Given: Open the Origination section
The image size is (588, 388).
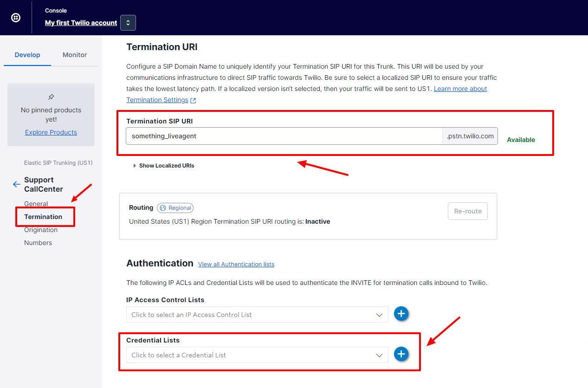Looking at the screenshot, I should click(x=41, y=230).
